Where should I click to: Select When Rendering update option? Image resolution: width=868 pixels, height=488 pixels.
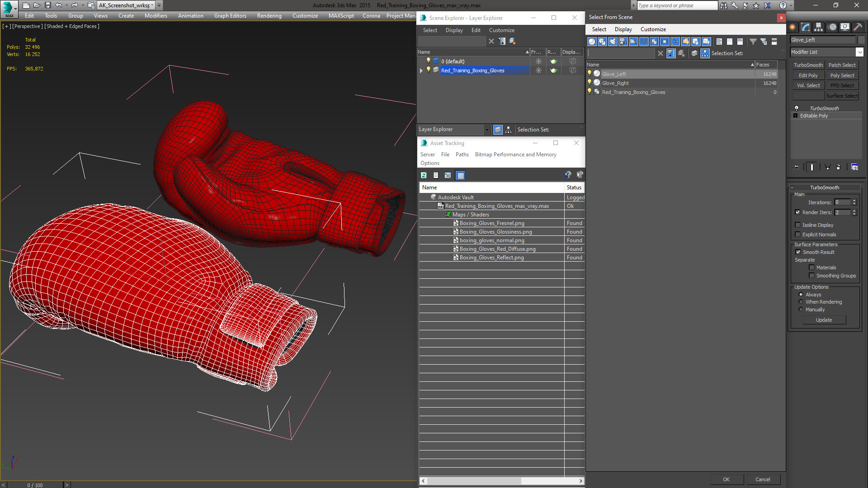click(801, 302)
